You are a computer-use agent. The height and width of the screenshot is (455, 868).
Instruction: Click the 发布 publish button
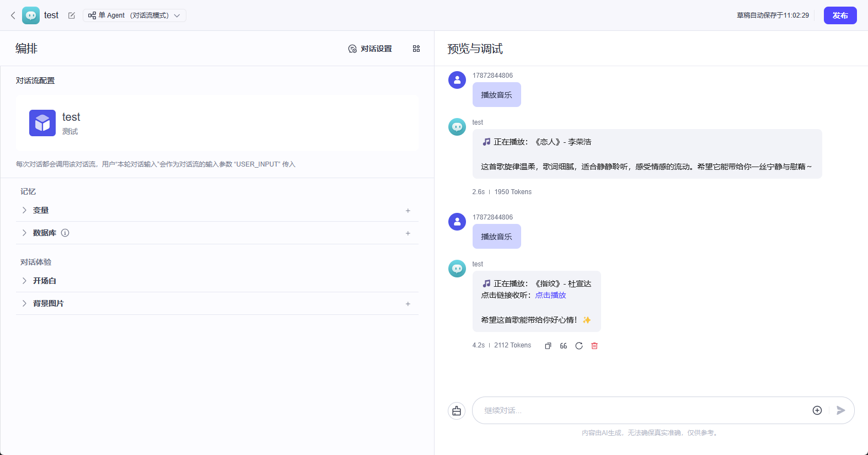(x=840, y=15)
